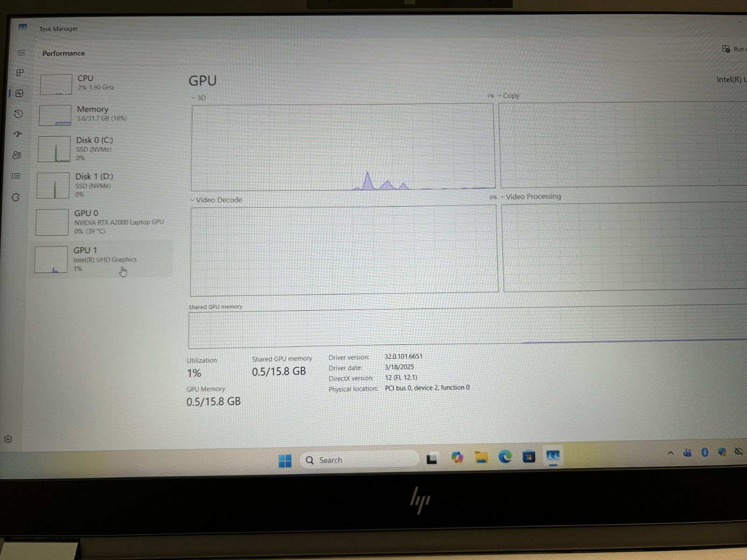The width and height of the screenshot is (747, 560).
Task: Open File Explorer from the taskbar
Action: pyautogui.click(x=481, y=457)
